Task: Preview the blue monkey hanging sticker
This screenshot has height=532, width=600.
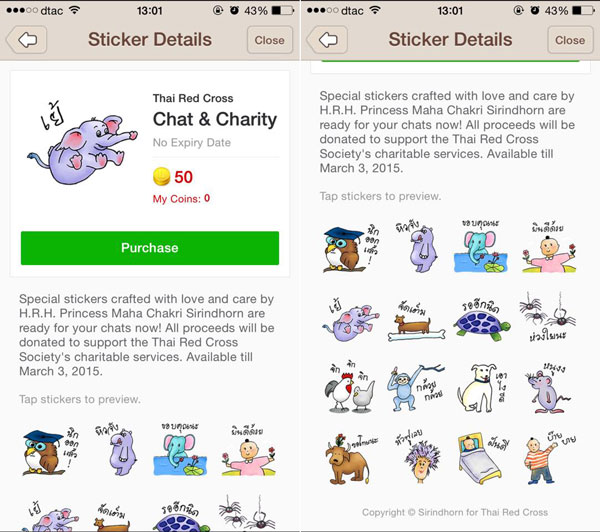Action: click(416, 387)
